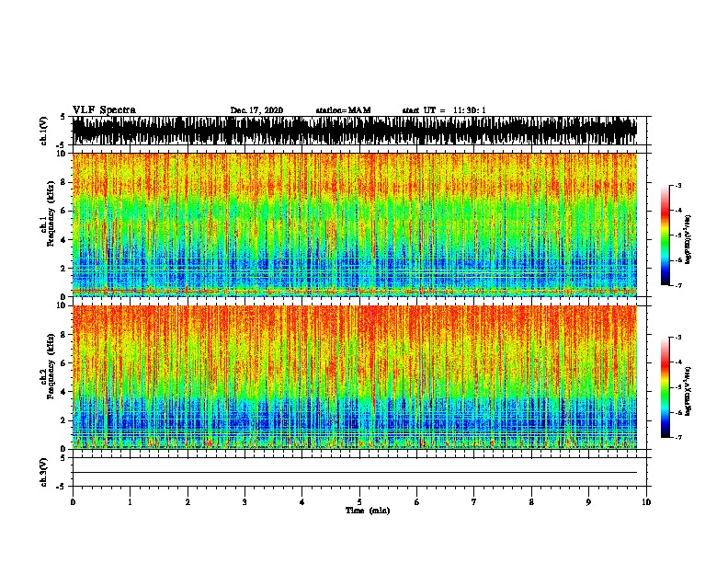Select the "start UT = 11:30: 1" text
The width and height of the screenshot is (728, 563).
(444, 110)
